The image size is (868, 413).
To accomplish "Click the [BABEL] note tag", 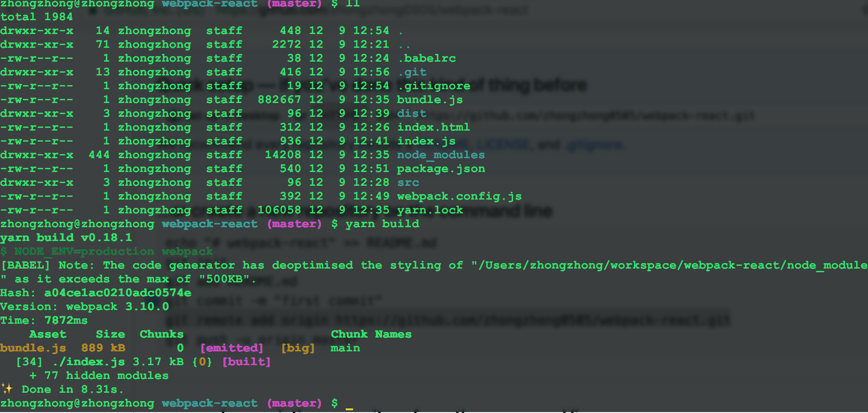I will click(x=26, y=265).
